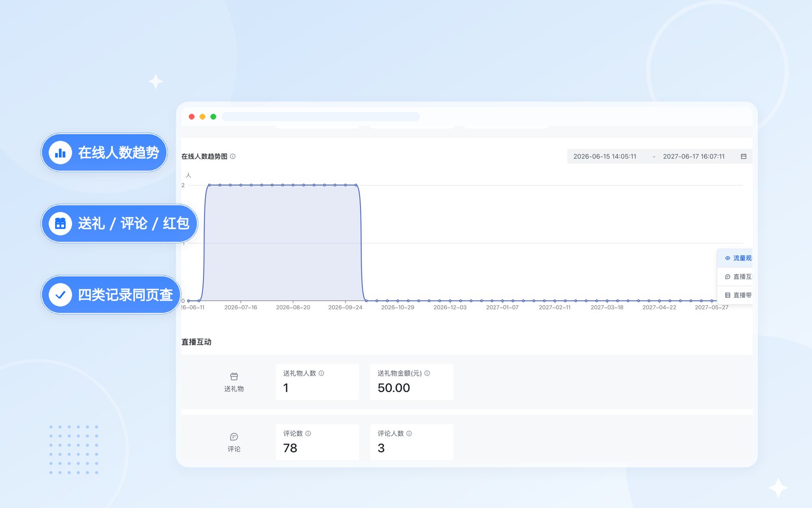The image size is (812, 508).
Task: Click info icon beside 送礼物金额(元)
Action: pos(427,373)
